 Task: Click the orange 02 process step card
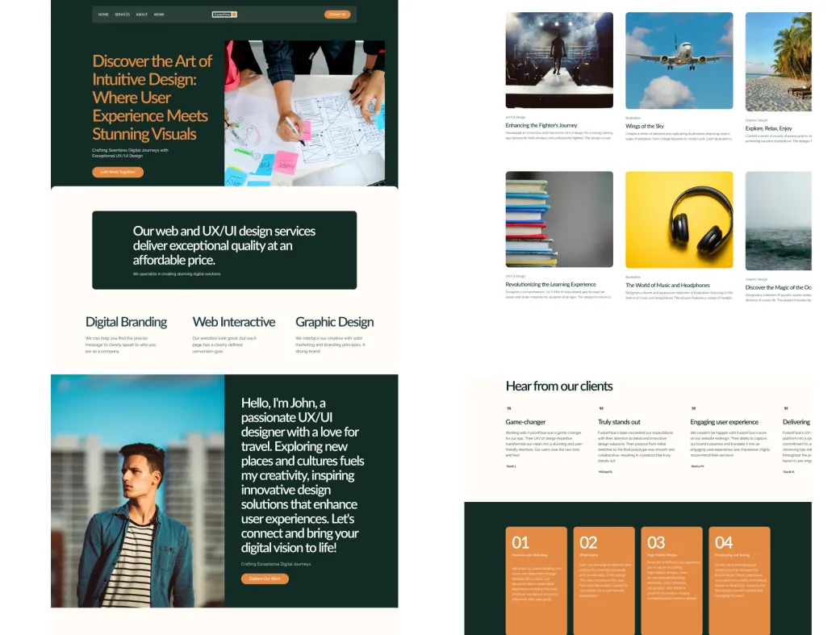[604, 581]
